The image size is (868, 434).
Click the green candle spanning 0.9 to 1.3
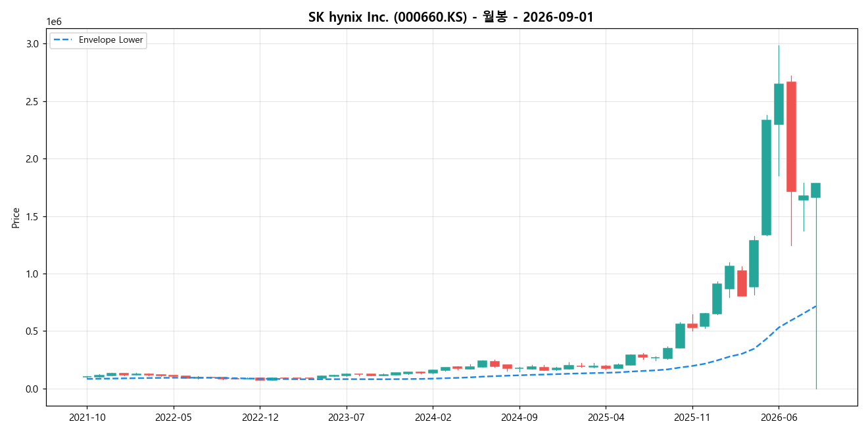pos(754,264)
